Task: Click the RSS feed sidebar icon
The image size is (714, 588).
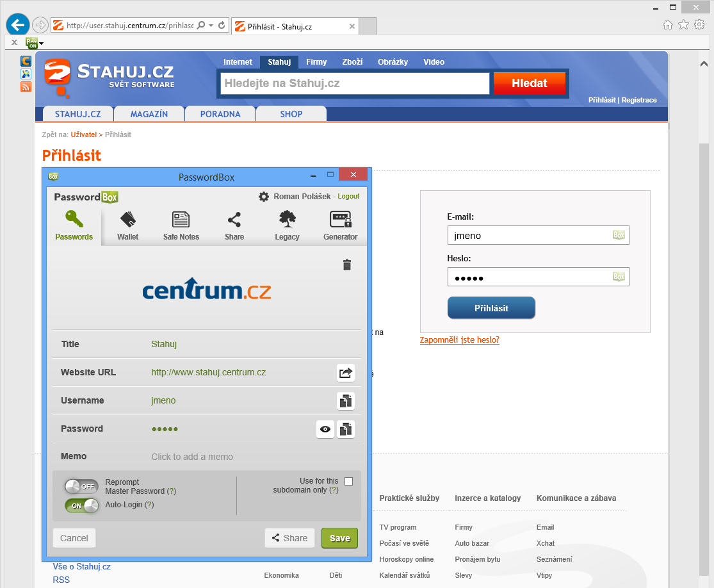Action: point(26,86)
